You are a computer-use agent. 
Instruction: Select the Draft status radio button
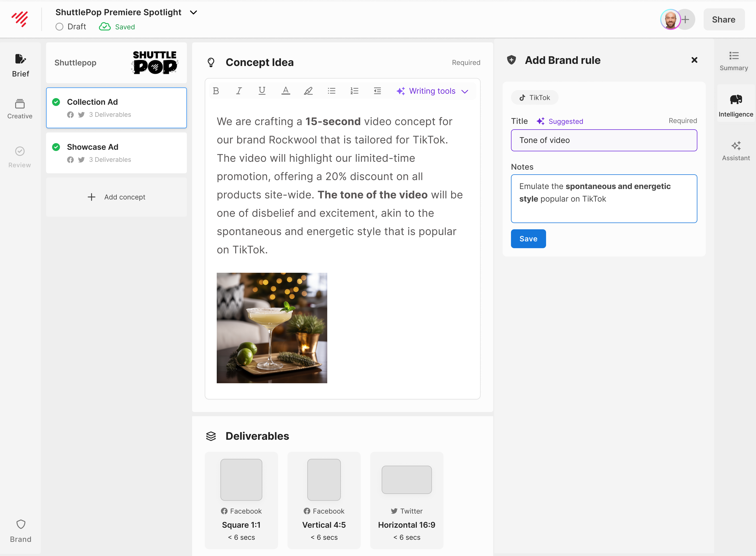pyautogui.click(x=60, y=27)
